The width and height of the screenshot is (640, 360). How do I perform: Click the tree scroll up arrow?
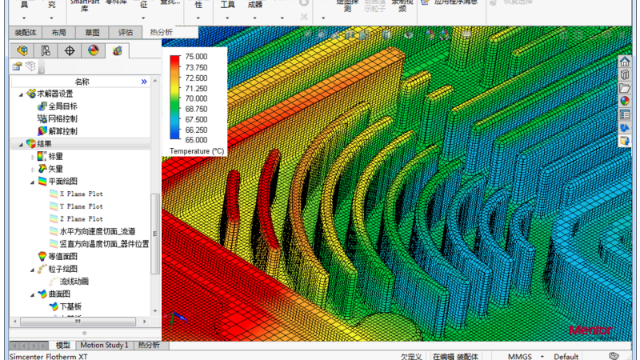click(155, 81)
